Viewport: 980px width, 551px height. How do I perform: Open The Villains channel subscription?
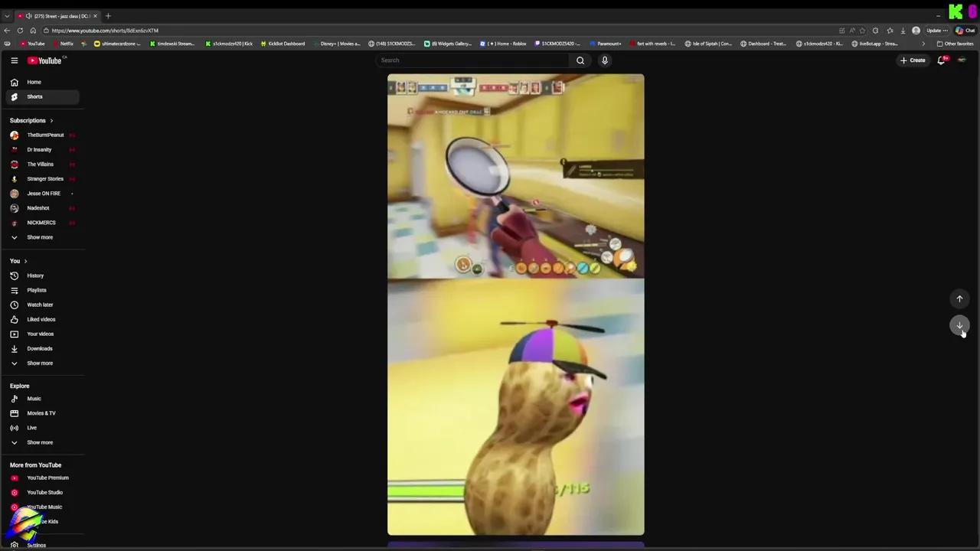[43, 164]
